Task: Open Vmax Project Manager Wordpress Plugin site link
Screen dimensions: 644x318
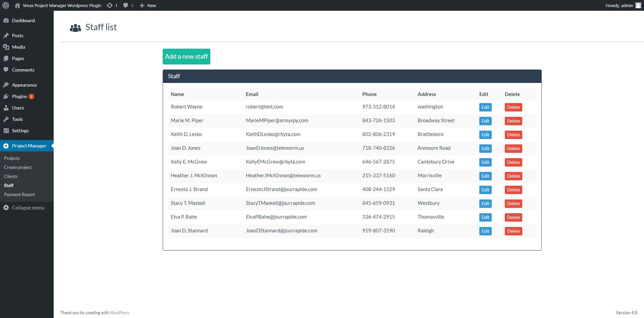Action: point(62,5)
